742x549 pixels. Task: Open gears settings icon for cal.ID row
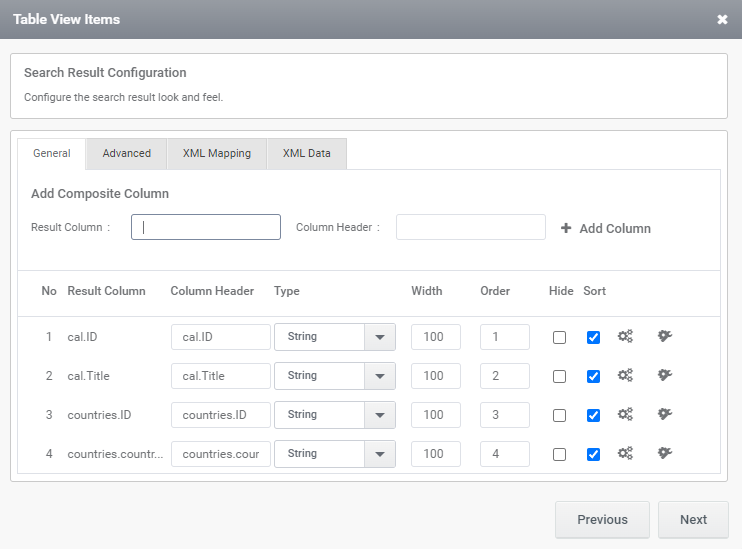coord(625,336)
